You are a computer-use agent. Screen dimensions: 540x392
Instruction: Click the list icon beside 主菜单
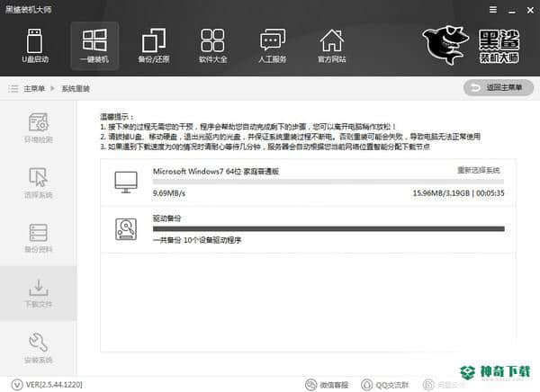13,89
